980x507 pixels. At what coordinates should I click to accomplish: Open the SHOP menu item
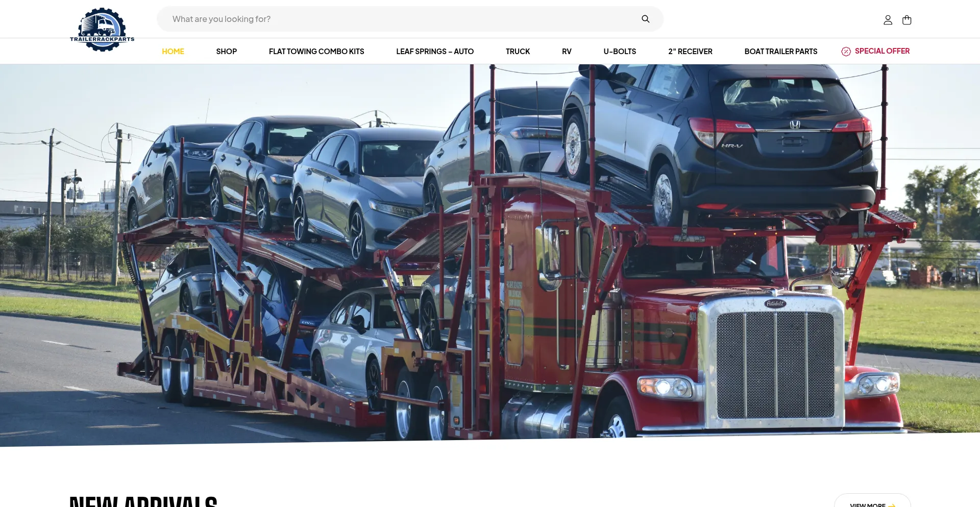(x=227, y=52)
